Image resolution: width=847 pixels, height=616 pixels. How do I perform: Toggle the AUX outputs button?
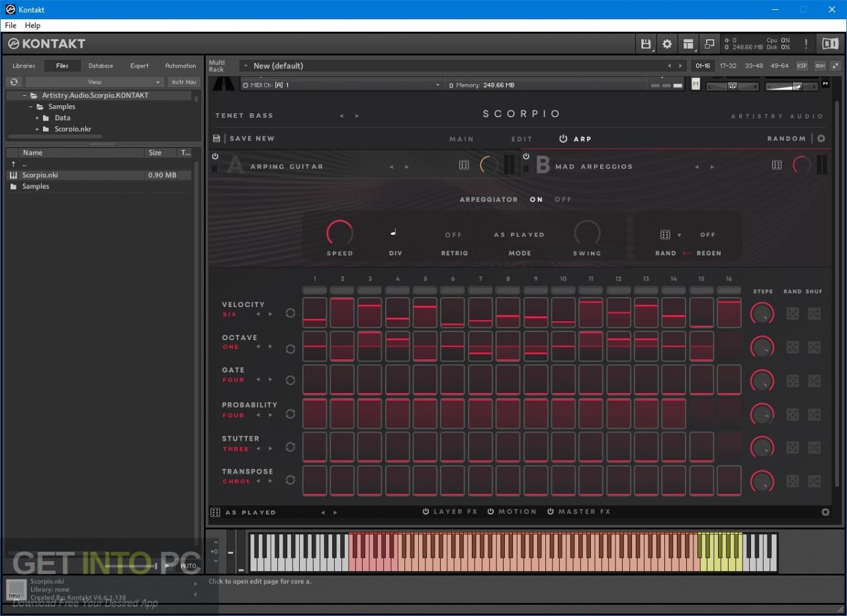[820, 66]
